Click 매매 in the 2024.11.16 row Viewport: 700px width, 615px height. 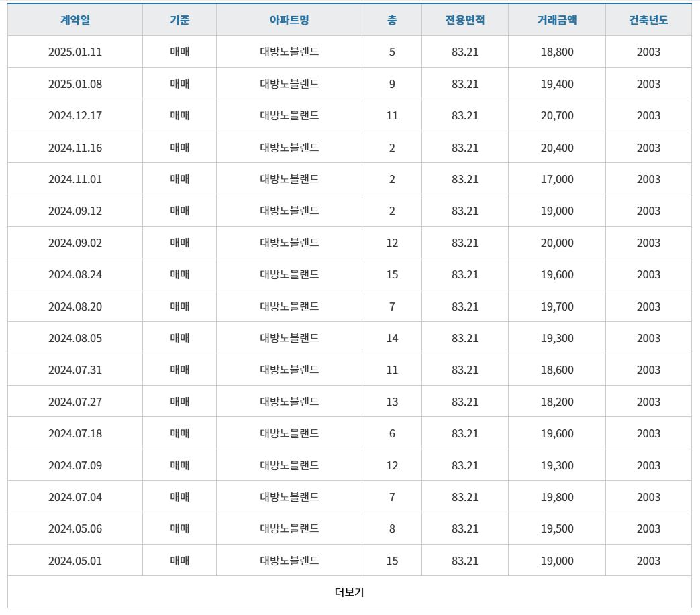point(179,148)
